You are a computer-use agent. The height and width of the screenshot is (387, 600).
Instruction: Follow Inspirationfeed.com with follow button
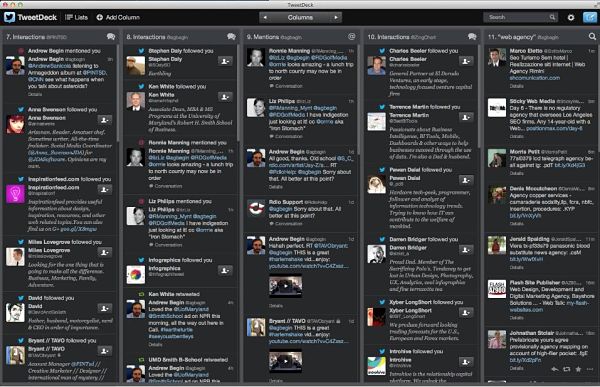104,189
